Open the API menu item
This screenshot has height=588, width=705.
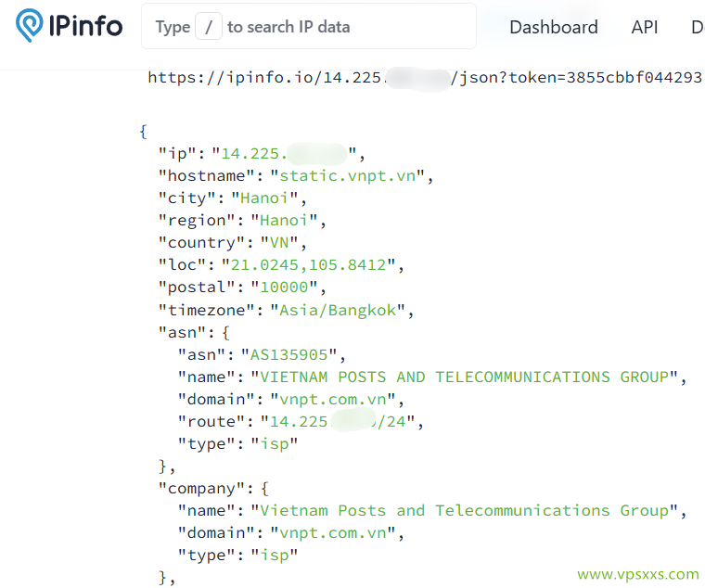click(644, 27)
